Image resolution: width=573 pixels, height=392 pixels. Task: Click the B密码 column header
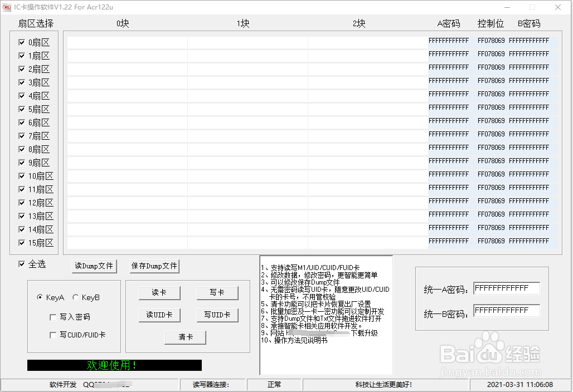pos(529,24)
